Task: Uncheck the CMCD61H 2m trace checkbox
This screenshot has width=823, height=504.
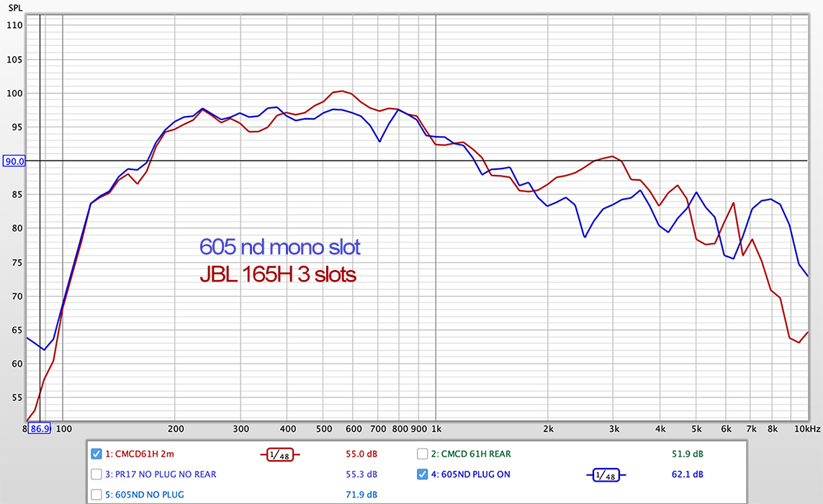Action: 96,454
